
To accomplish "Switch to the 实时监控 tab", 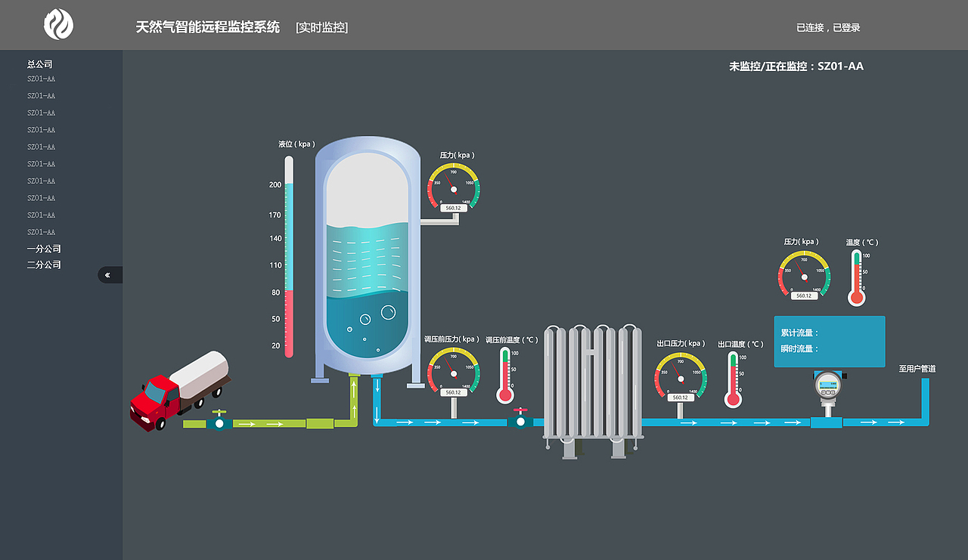I will pos(321,27).
